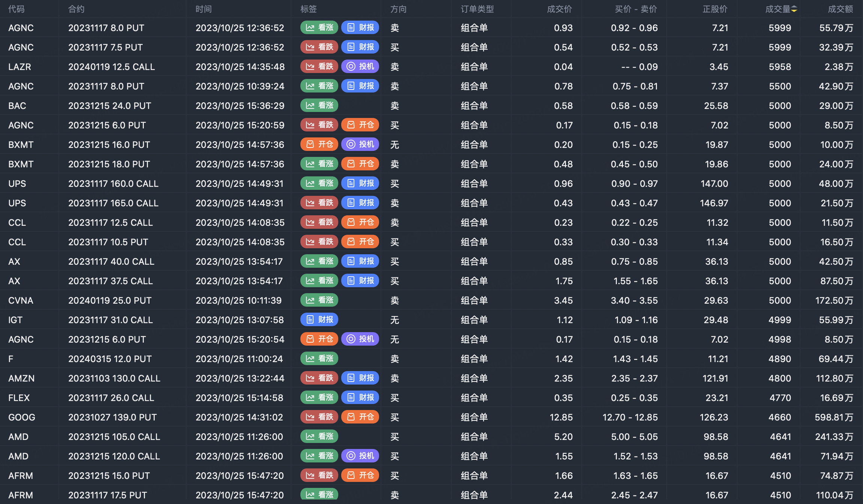Click contract 20231027 139.0 PUT

pos(113,417)
